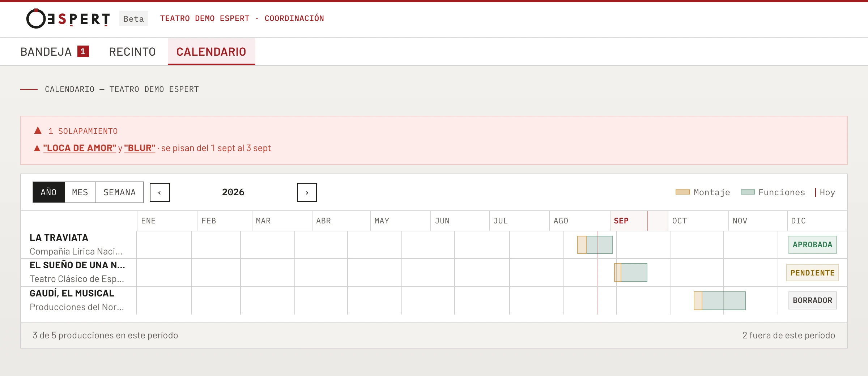Click the Hoy legend label
868x376 pixels.
[x=827, y=192]
